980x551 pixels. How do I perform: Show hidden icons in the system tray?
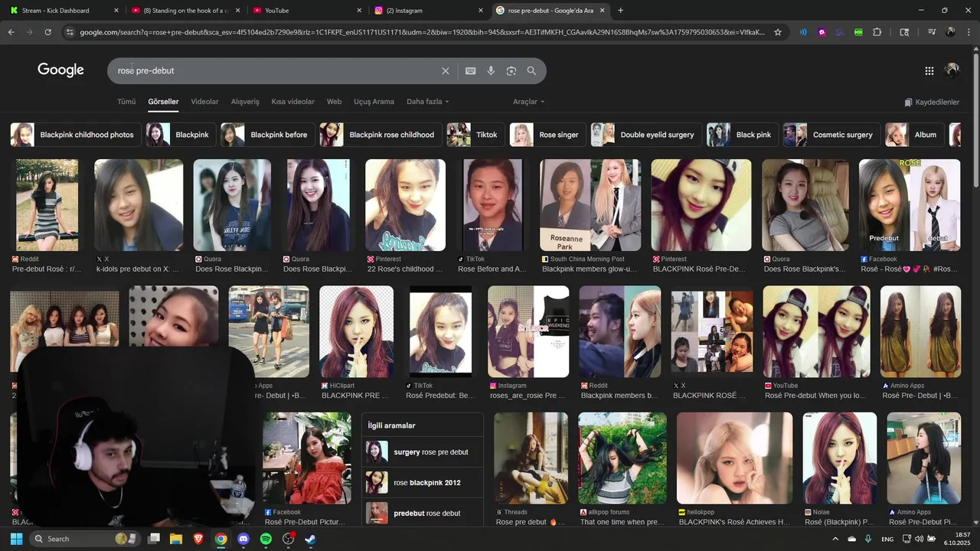point(835,539)
